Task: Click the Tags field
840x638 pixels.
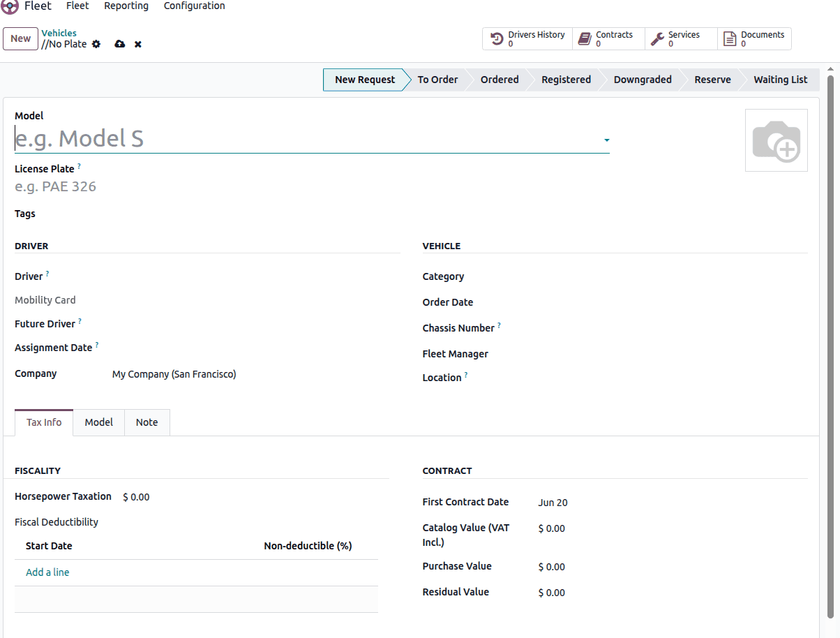Action: pos(256,214)
